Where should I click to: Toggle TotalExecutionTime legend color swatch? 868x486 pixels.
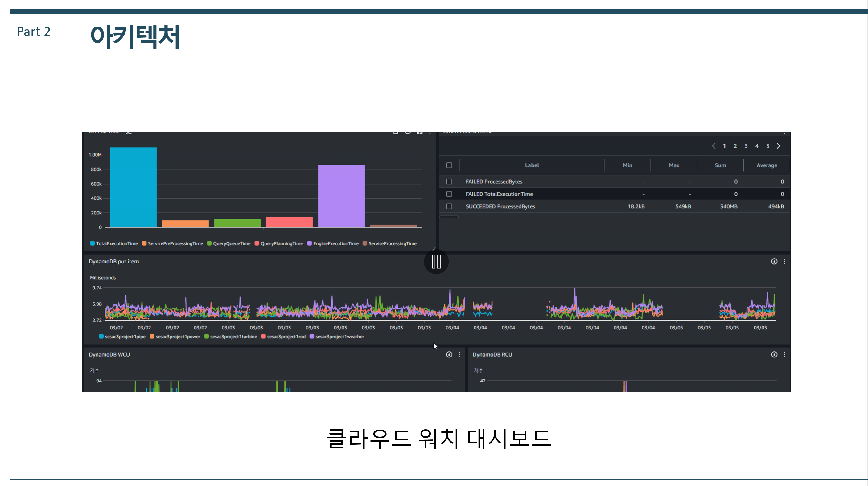(92, 243)
